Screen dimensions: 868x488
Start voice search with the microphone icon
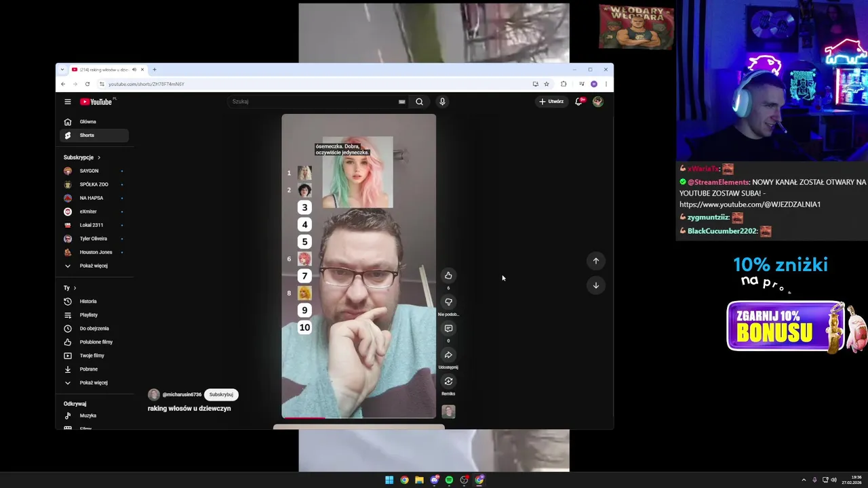coord(442,102)
